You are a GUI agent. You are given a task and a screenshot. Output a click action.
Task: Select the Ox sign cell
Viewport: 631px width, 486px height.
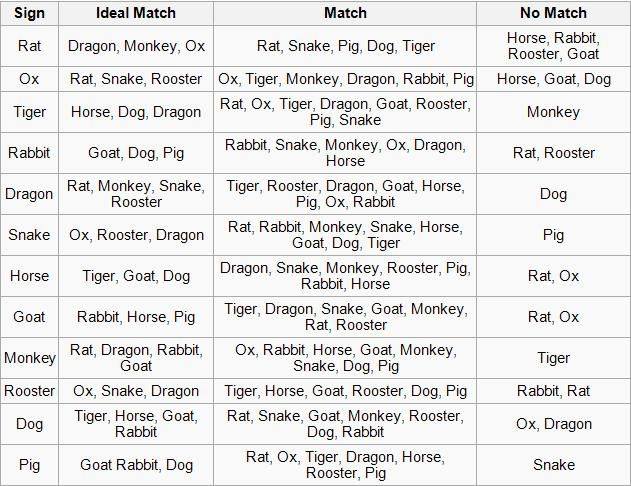(x=29, y=79)
